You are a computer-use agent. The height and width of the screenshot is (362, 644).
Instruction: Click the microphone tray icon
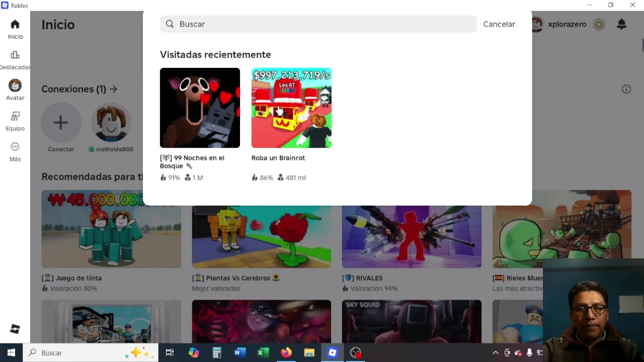(529, 352)
